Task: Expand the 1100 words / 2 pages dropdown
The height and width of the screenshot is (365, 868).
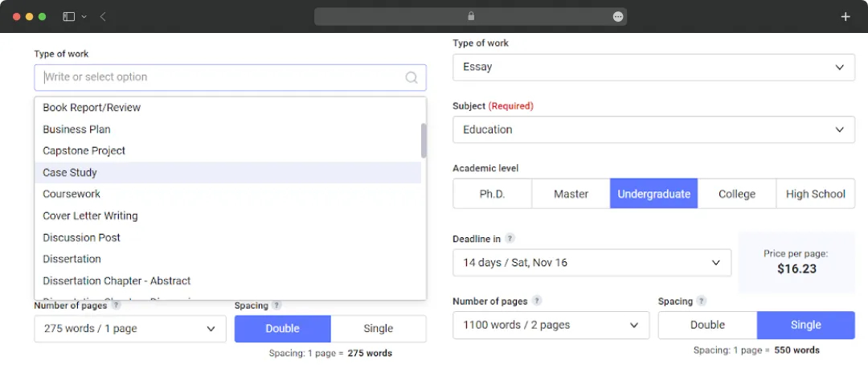Action: tap(551, 325)
